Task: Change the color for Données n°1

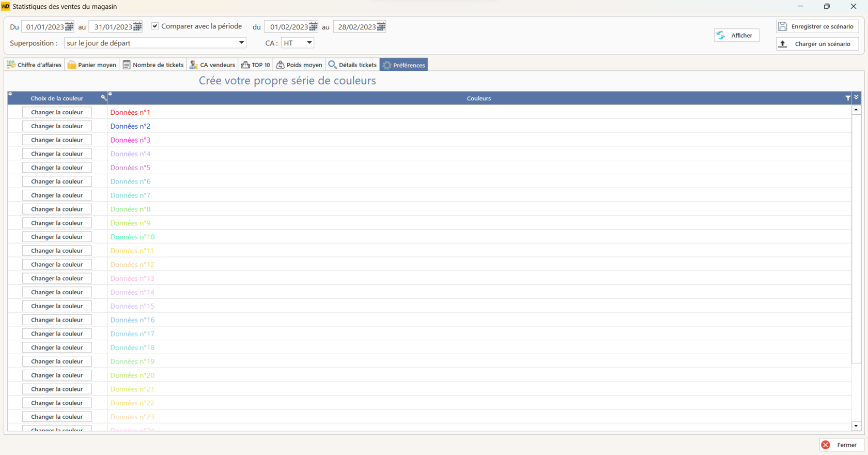Action: pos(57,112)
